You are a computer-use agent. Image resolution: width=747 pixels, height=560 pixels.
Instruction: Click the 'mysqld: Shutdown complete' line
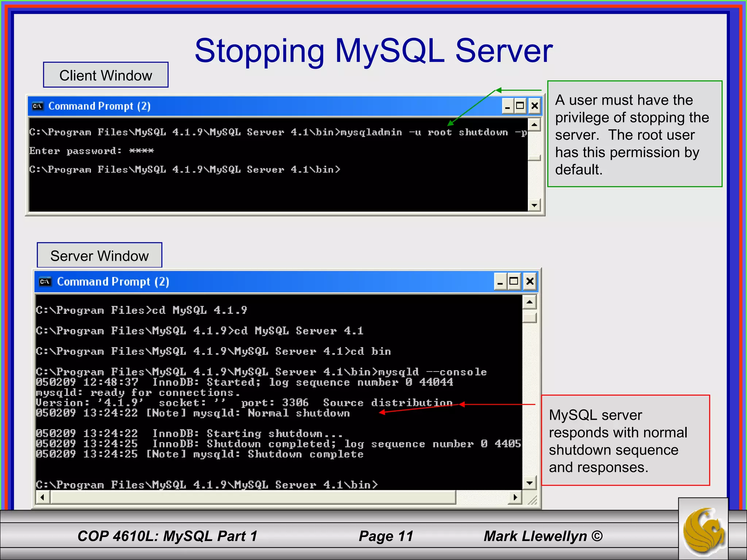coord(200,454)
